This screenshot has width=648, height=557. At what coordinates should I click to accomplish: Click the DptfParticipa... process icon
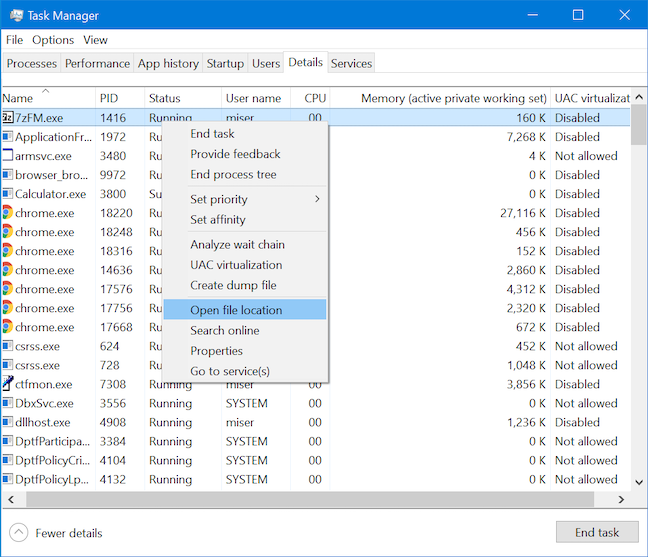click(x=8, y=440)
